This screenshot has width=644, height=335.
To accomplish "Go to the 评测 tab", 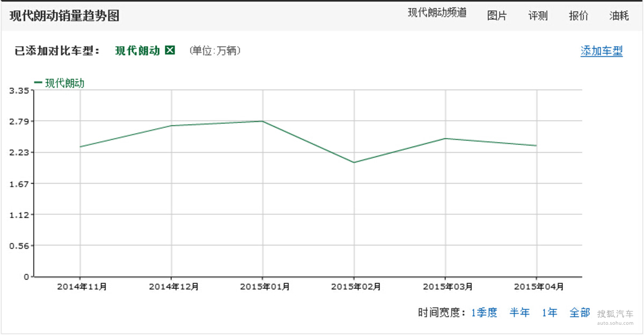I will pos(538,16).
